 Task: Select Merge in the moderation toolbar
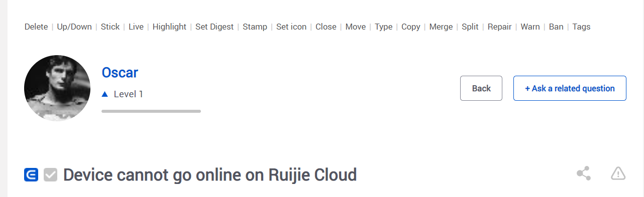441,27
